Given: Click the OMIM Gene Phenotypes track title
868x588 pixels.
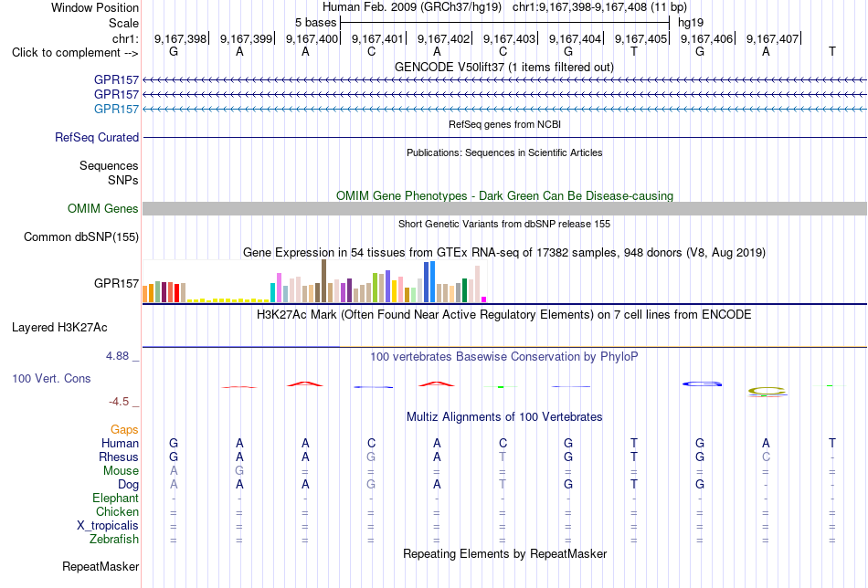Looking at the screenshot, I should (504, 195).
